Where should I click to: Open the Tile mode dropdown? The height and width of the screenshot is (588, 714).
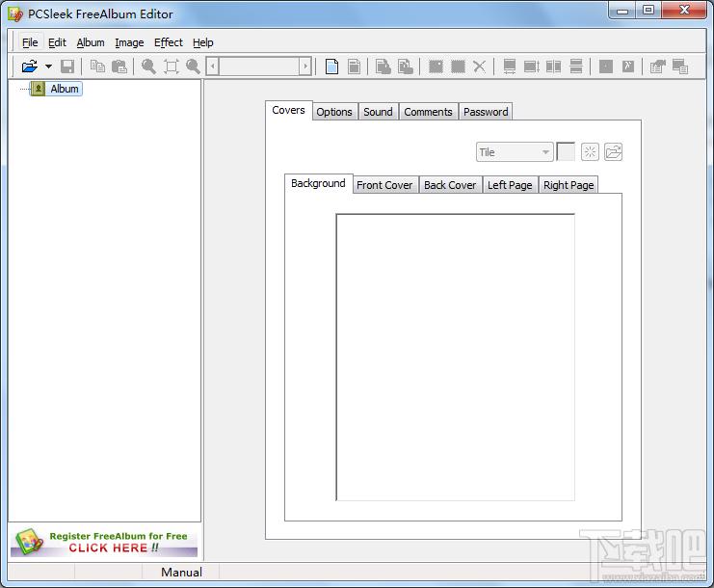coord(515,152)
